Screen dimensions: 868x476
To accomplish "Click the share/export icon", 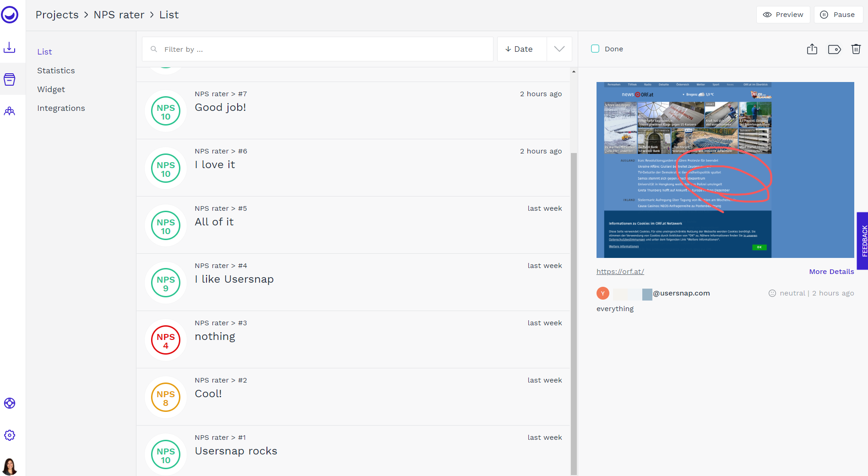I will 812,49.
